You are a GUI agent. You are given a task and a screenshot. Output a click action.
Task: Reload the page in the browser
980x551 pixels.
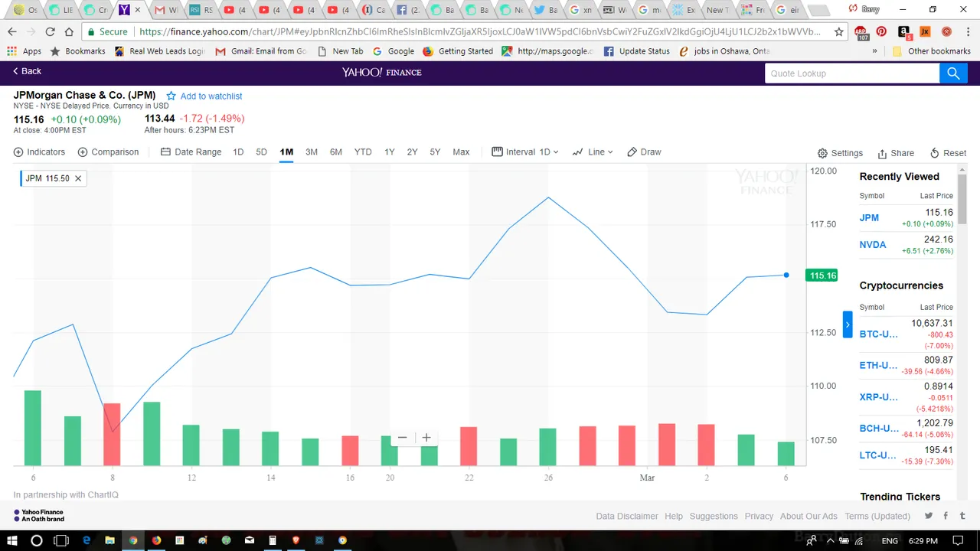pos(50,32)
